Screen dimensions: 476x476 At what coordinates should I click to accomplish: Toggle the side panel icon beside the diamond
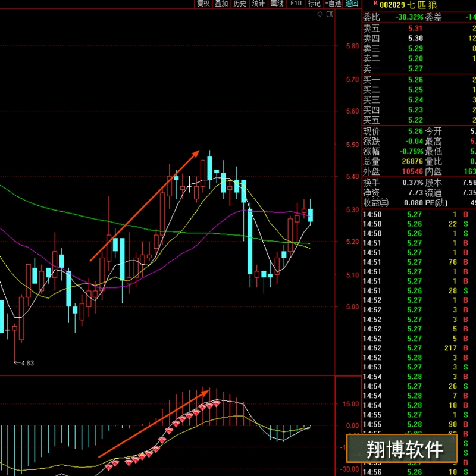point(330,14)
